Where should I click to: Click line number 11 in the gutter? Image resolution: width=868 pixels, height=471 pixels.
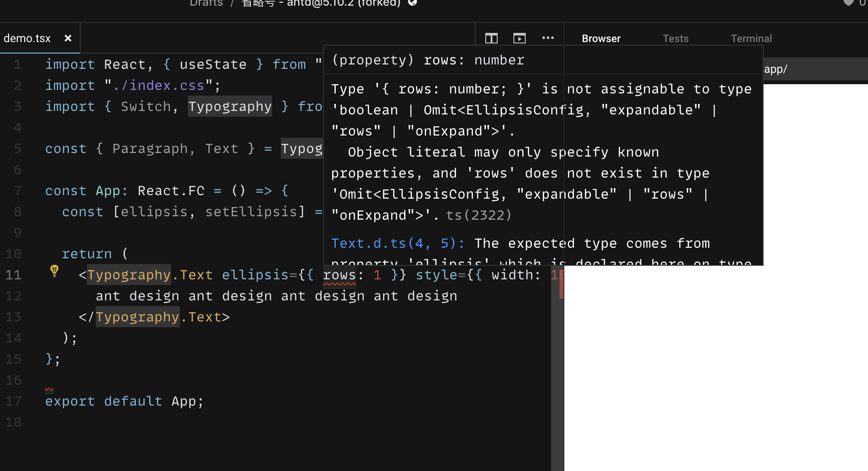(13, 275)
